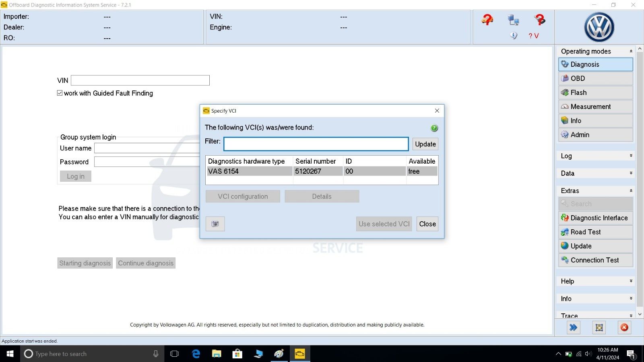Click Use selected VCI button

tap(384, 224)
